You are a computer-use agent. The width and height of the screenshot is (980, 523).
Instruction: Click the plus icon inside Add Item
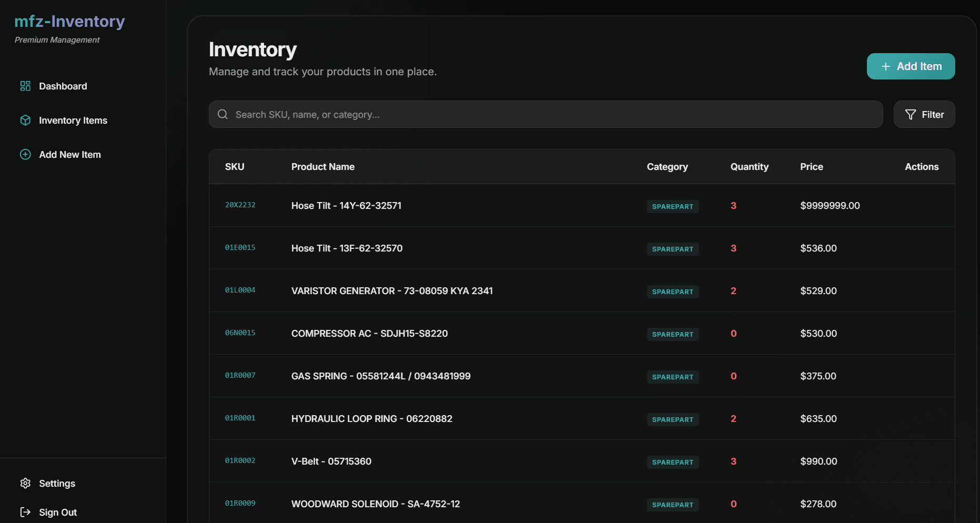[x=885, y=66]
